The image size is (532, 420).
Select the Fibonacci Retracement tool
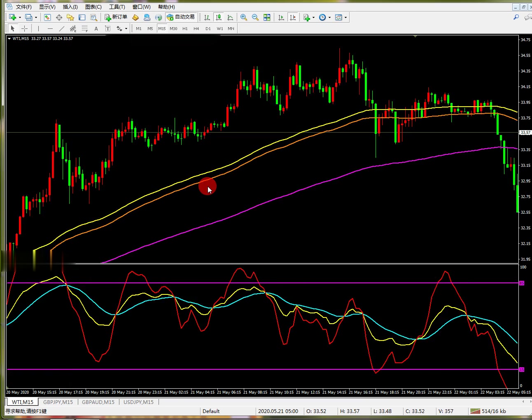click(84, 28)
